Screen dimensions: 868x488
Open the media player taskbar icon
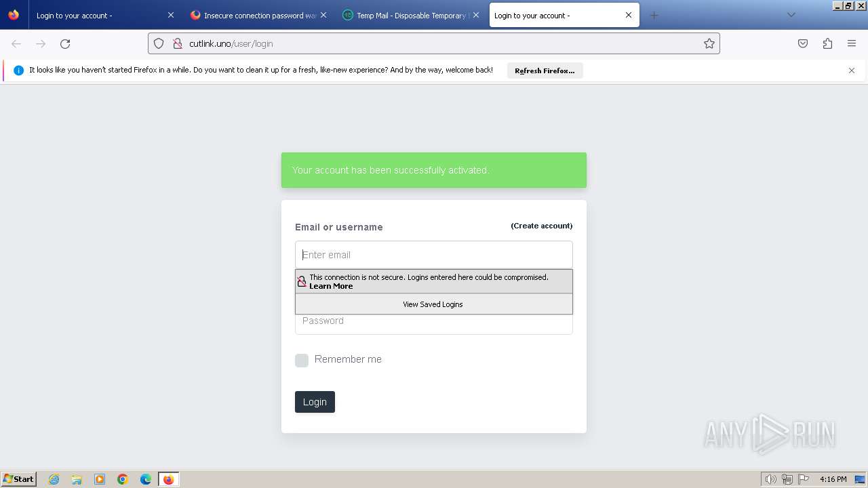click(100, 479)
